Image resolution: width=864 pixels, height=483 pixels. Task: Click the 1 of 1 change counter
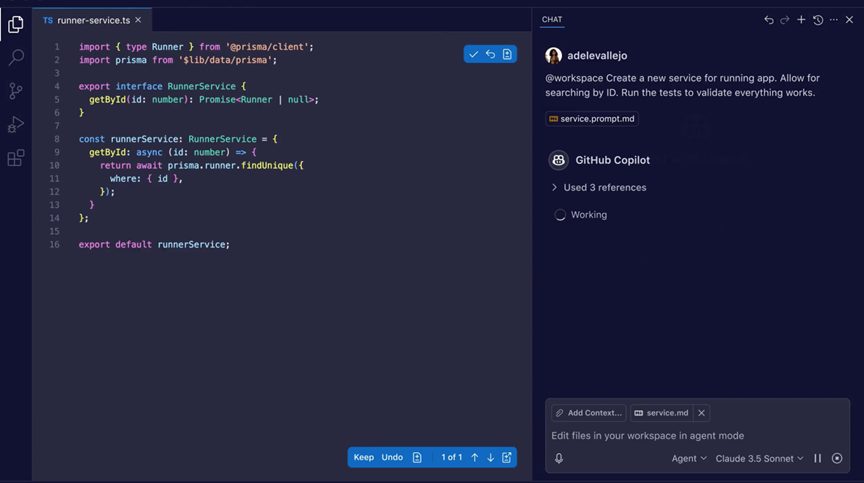451,457
